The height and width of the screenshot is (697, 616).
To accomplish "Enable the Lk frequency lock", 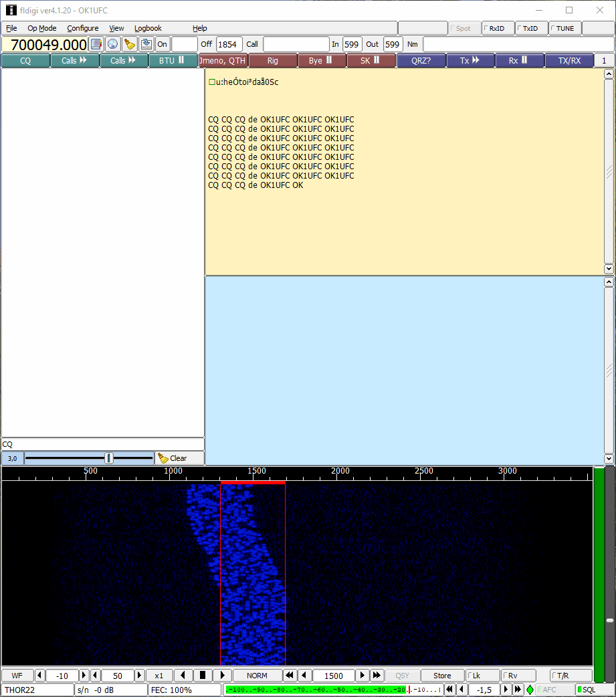I will (483, 676).
